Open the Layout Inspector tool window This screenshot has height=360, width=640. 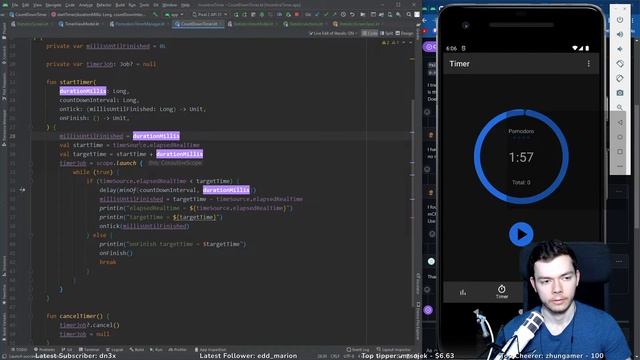pyautogui.click(x=394, y=349)
